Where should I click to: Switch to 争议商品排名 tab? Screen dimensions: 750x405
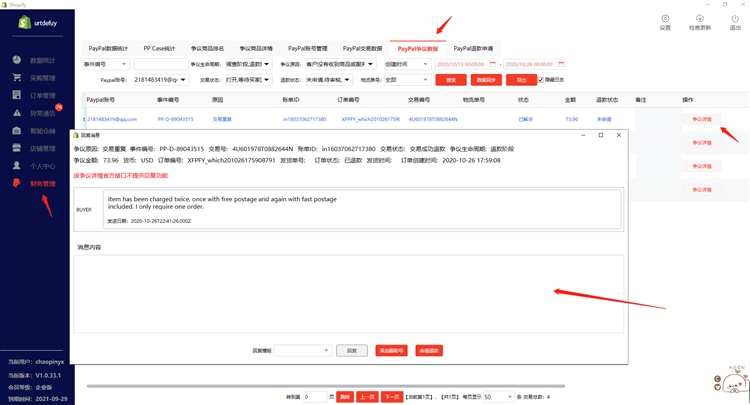pos(207,48)
